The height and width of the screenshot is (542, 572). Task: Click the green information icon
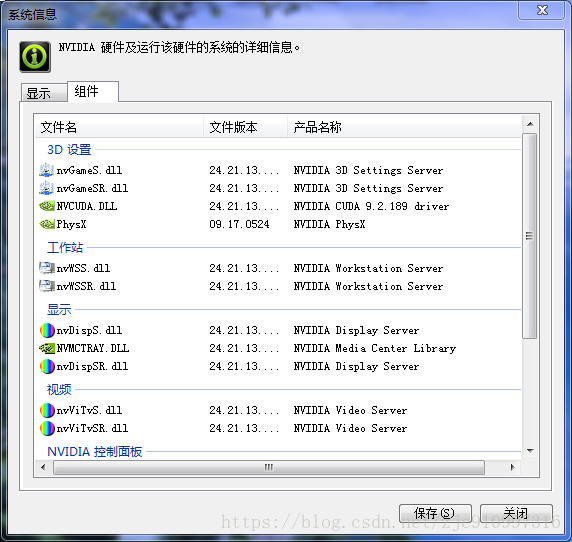(35, 57)
